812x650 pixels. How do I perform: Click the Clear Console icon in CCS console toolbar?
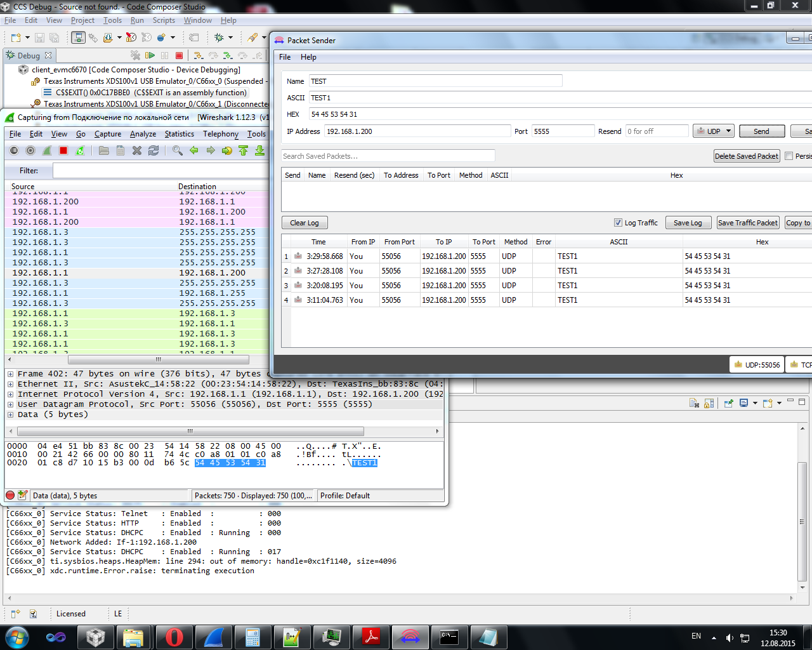tap(694, 403)
